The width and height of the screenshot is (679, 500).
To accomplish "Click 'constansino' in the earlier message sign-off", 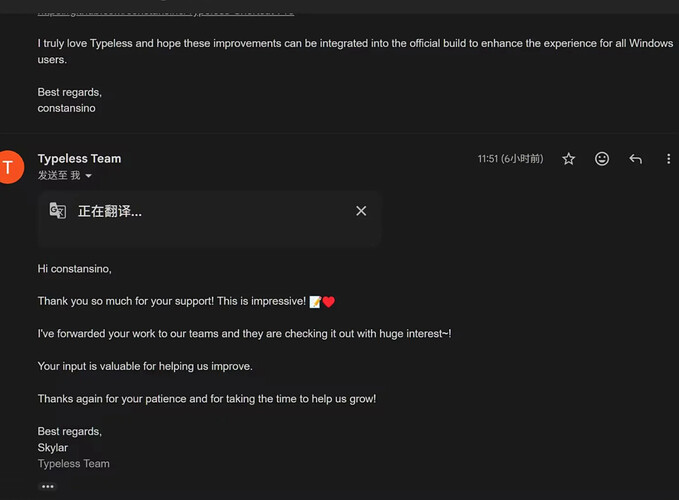I will click(x=66, y=108).
